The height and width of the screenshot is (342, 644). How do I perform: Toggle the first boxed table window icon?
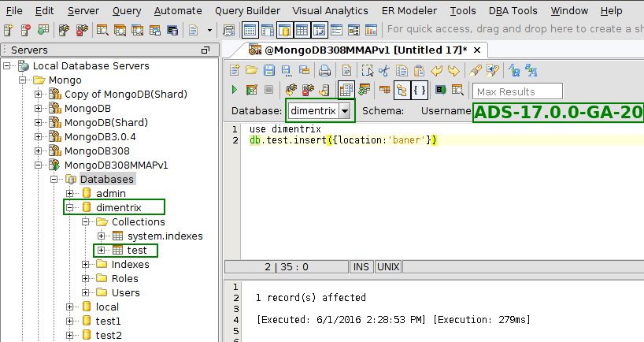250,30
